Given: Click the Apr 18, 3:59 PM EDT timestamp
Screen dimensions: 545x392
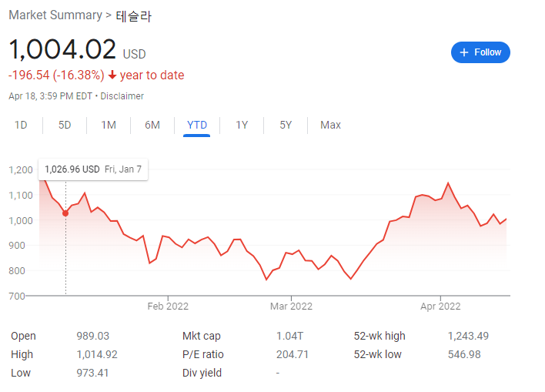Looking at the screenshot, I should coord(50,96).
